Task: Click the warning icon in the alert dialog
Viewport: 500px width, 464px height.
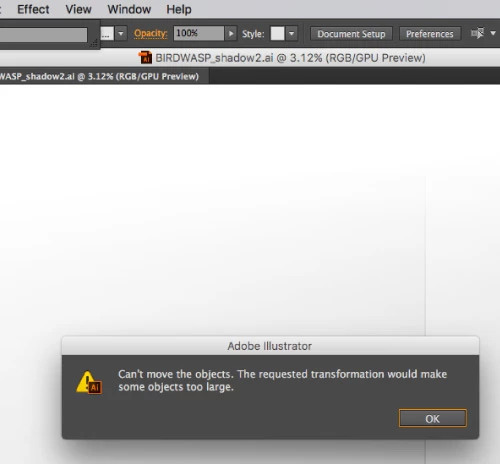Action: point(89,383)
